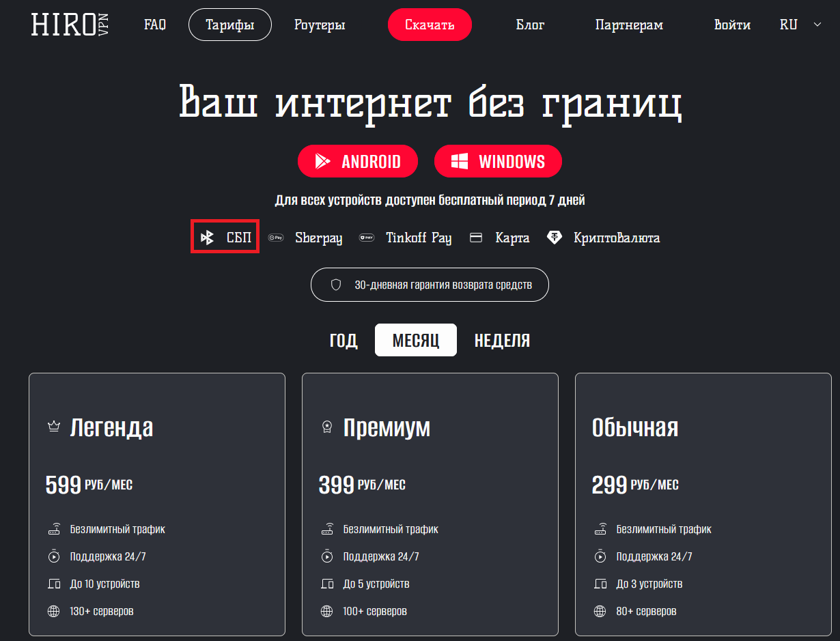This screenshot has width=840, height=641.
Task: Click the stopwatch icon in Легенда card
Action: [x=55, y=556]
